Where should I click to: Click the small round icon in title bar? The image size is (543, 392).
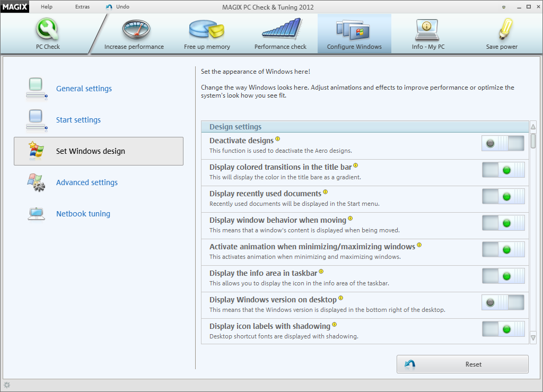(504, 7)
